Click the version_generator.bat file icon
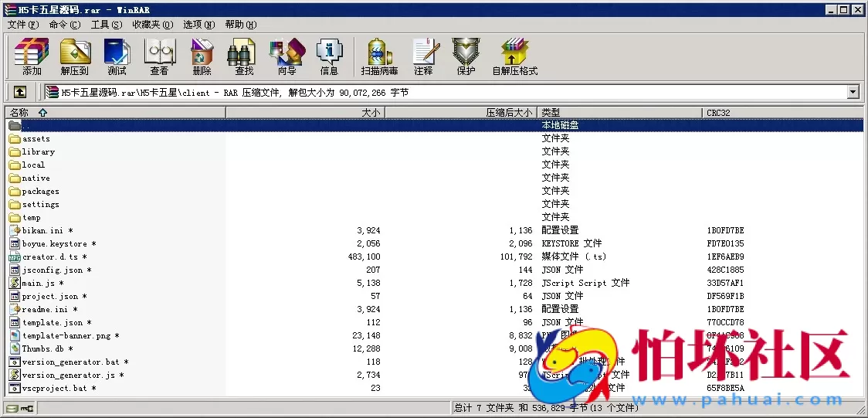 click(x=15, y=362)
